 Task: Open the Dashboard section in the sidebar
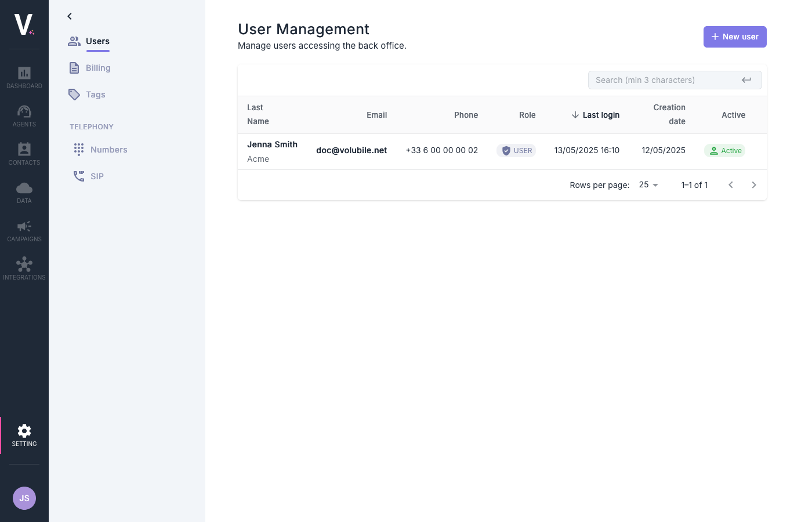(x=24, y=77)
